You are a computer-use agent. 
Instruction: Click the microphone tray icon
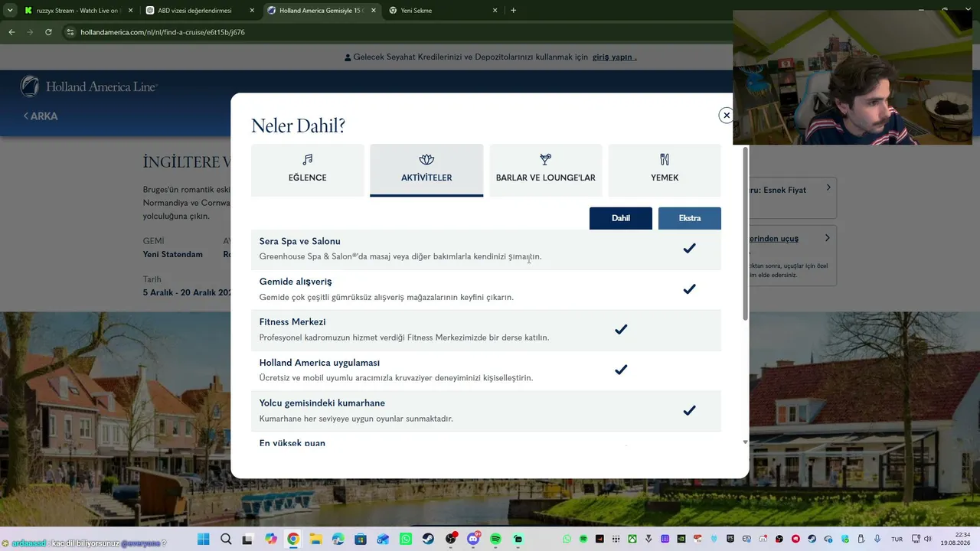click(x=877, y=539)
